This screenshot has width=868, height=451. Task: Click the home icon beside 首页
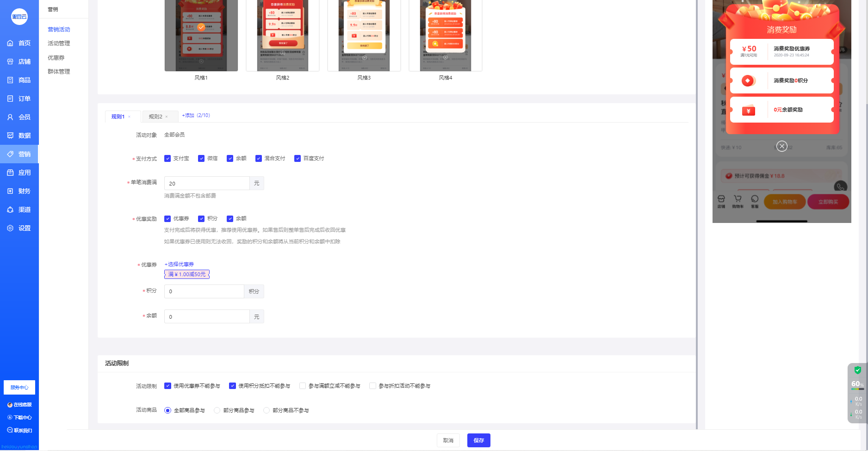(x=10, y=43)
